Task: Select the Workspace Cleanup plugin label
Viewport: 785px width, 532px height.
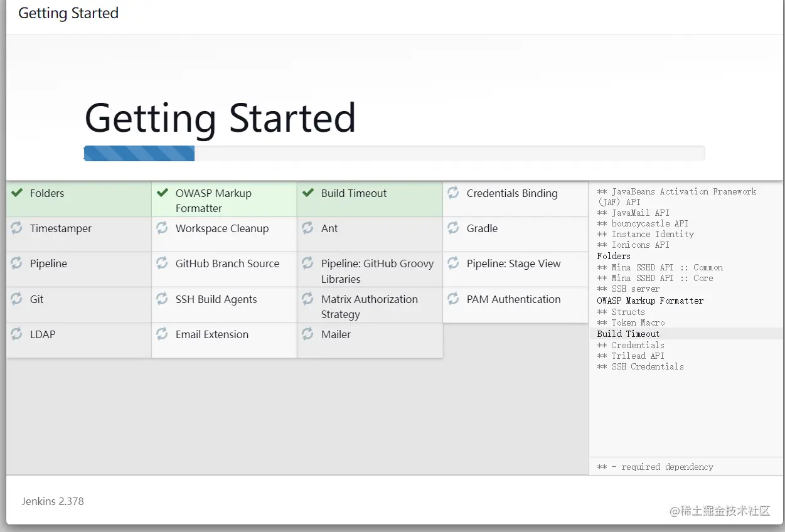Action: pyautogui.click(x=222, y=228)
